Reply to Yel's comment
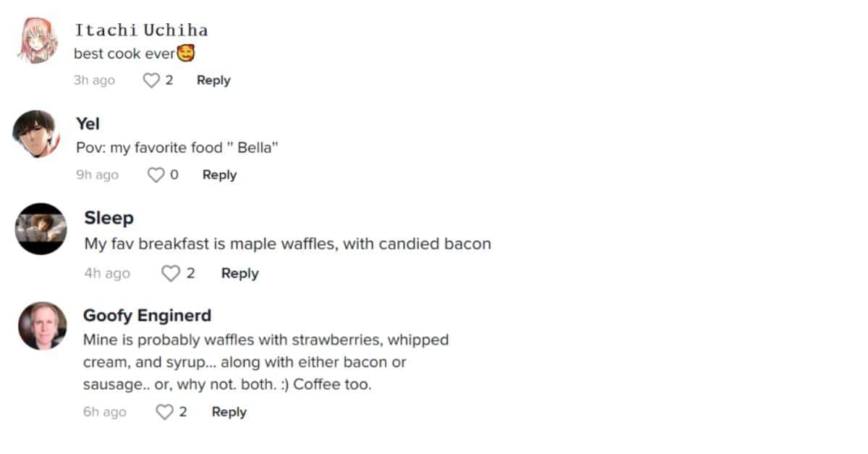 [218, 174]
